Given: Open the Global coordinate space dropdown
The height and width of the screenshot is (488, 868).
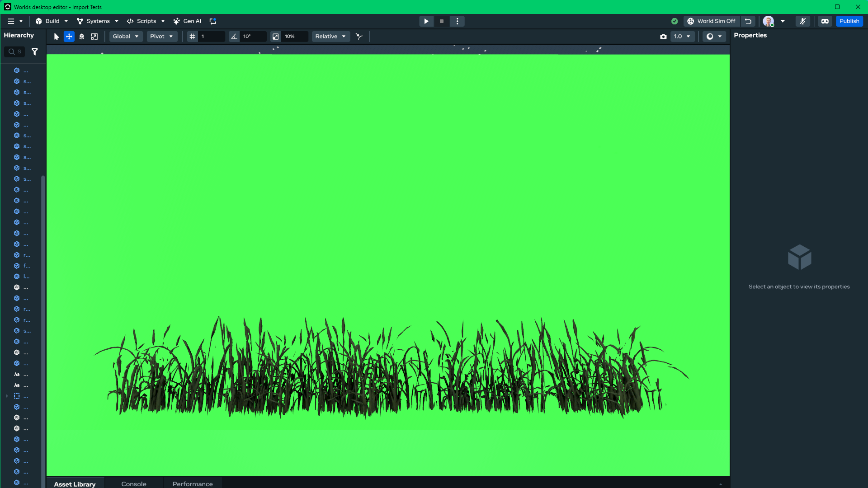Looking at the screenshot, I should tap(126, 37).
